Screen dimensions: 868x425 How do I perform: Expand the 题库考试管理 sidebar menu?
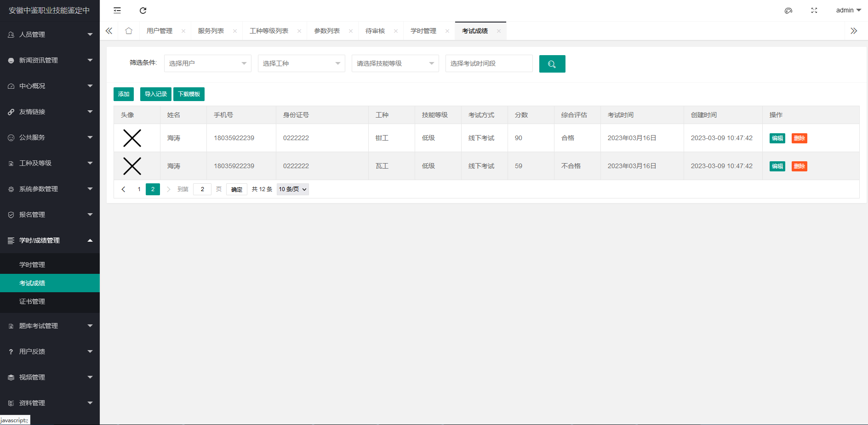click(x=50, y=326)
